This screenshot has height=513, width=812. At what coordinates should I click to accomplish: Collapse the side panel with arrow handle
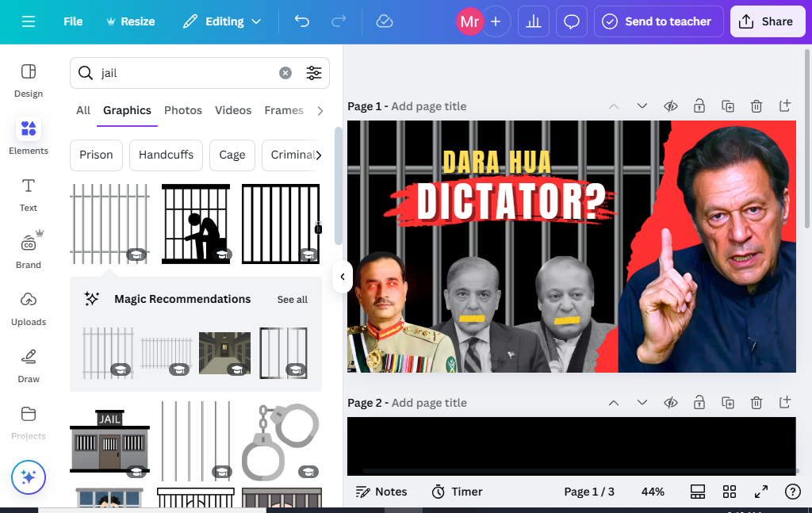tap(343, 277)
